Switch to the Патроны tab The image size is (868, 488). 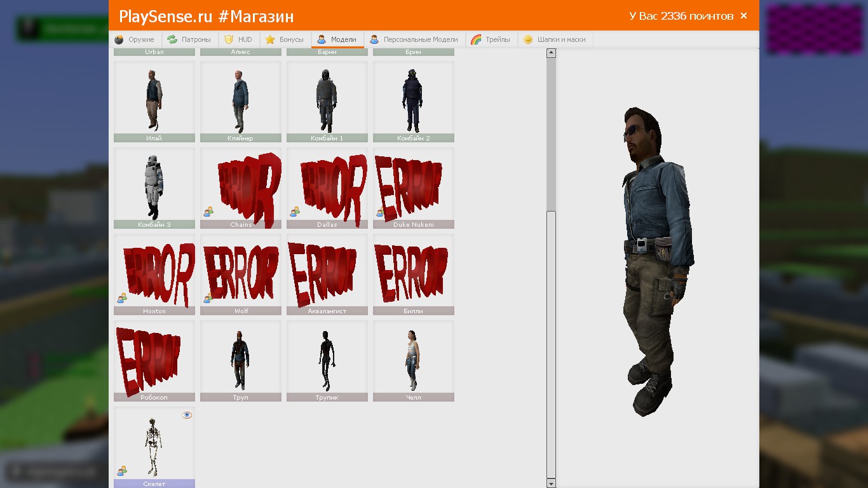tap(189, 39)
